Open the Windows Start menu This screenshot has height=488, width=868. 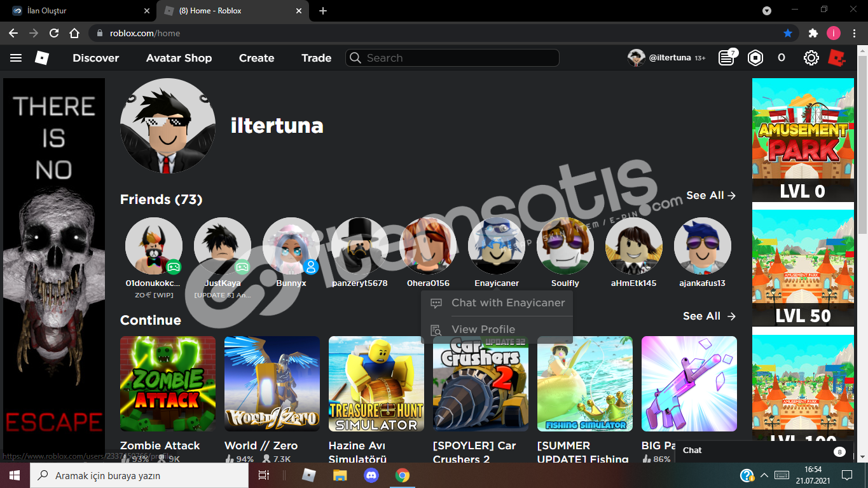15,475
